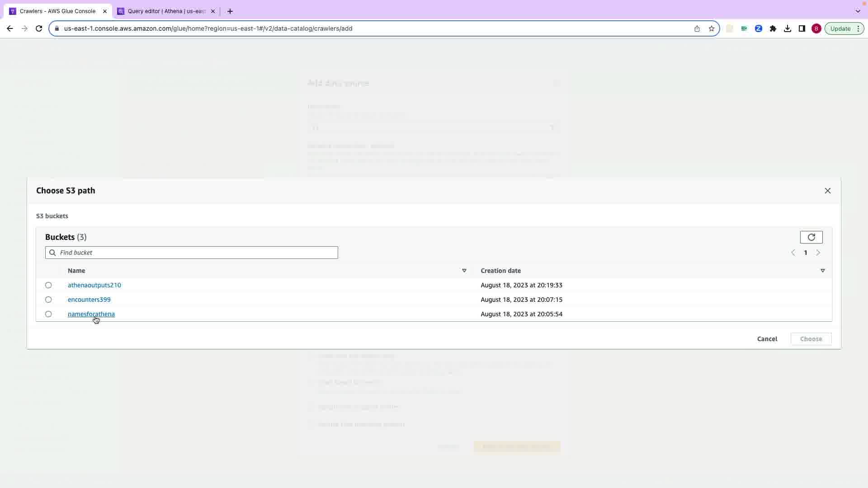Expand the browser tab search chevron

click(x=858, y=11)
